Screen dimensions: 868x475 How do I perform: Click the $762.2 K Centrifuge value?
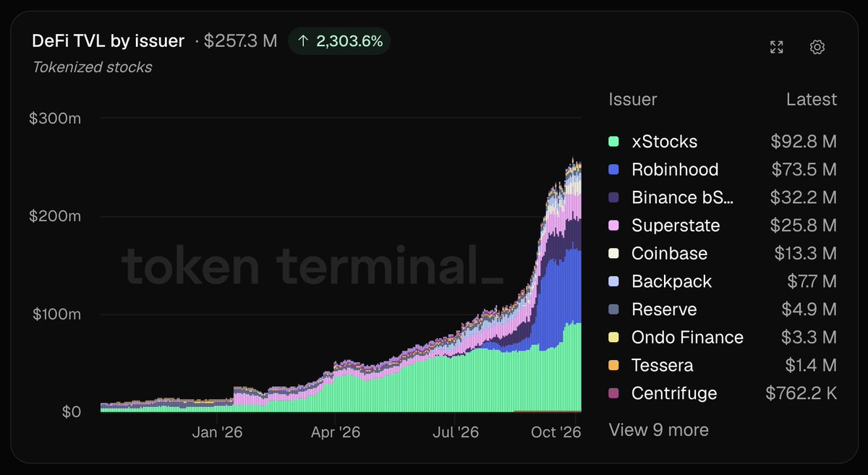click(x=801, y=393)
